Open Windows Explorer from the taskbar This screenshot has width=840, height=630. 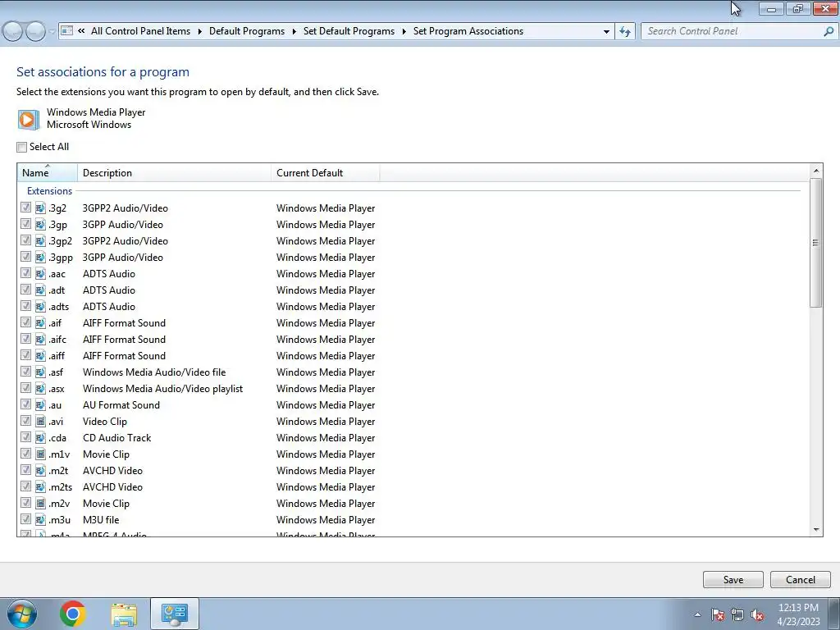[x=124, y=614]
